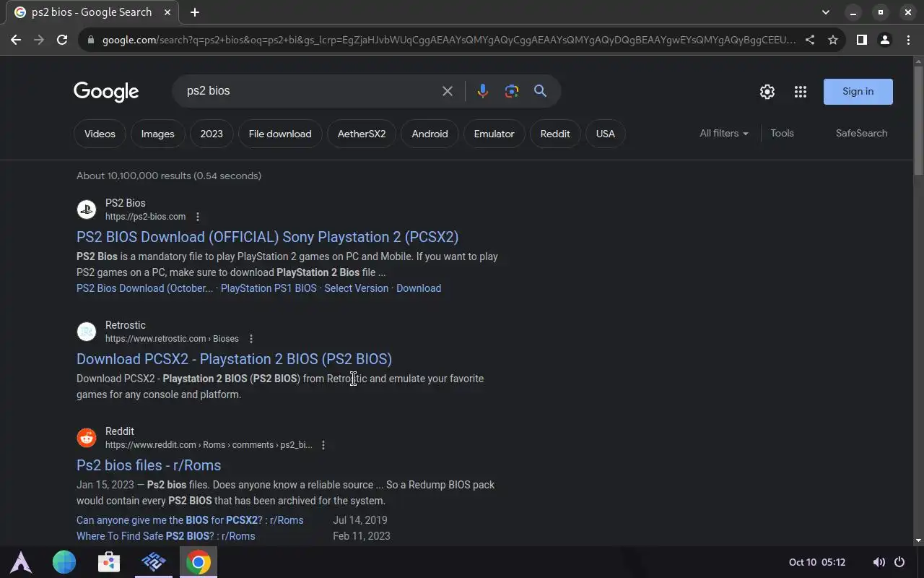This screenshot has height=578, width=924.
Task: Launch the globe browser from taskbar
Action: click(64, 562)
